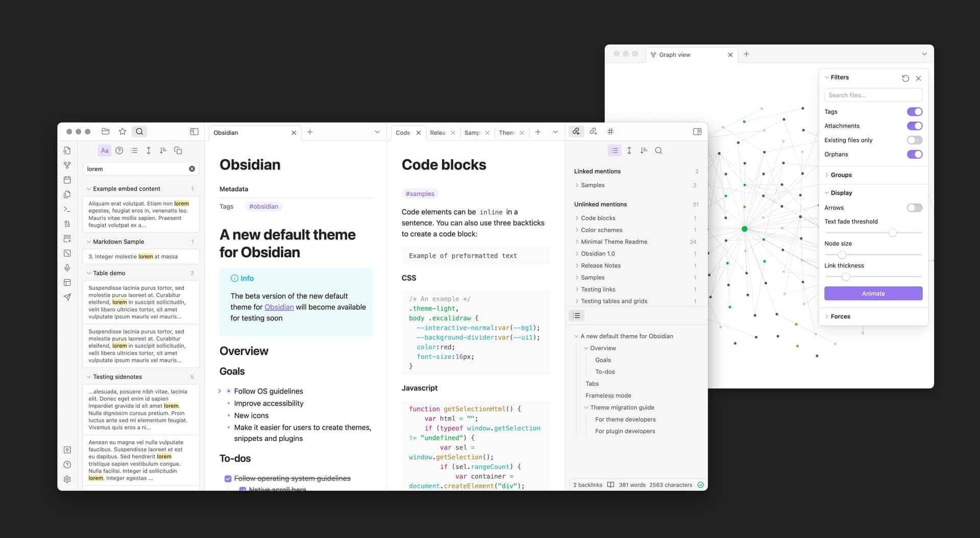This screenshot has width=980, height=538.
Task: Click the Search files input in Filters
Action: [873, 95]
